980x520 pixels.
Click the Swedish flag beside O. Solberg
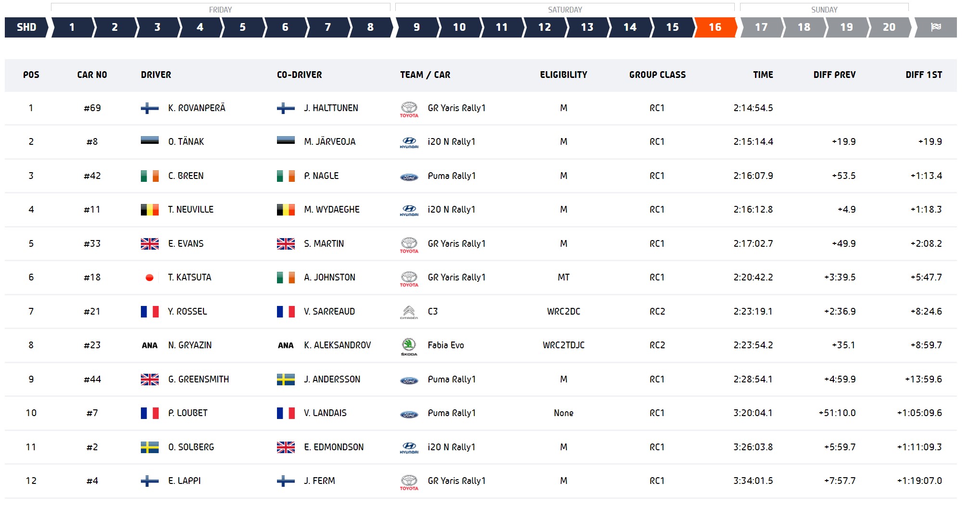tap(150, 447)
